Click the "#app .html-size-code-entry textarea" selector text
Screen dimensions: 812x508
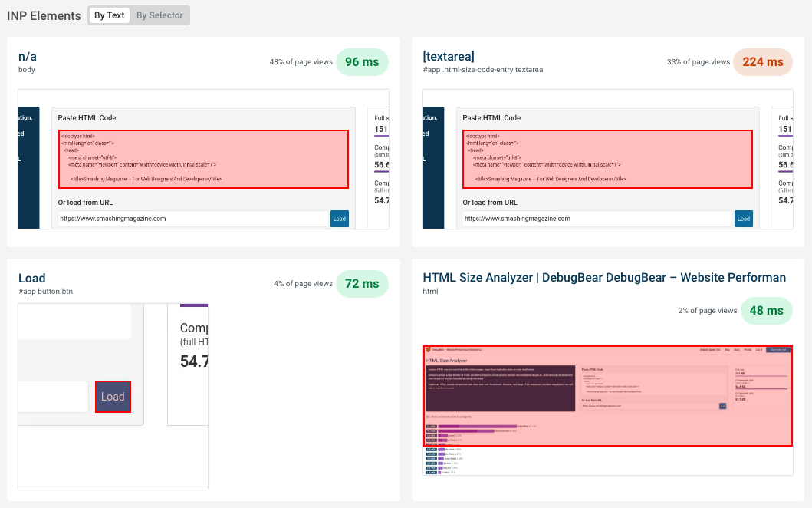coord(482,70)
